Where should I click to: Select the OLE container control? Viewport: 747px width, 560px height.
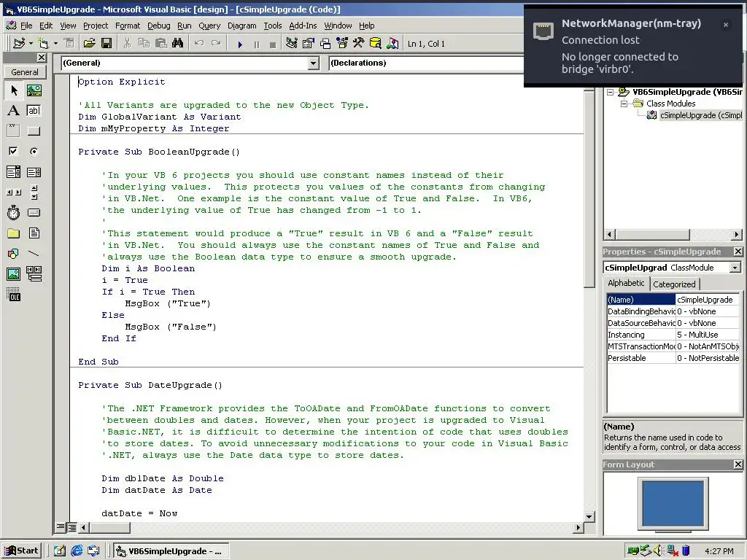click(14, 295)
